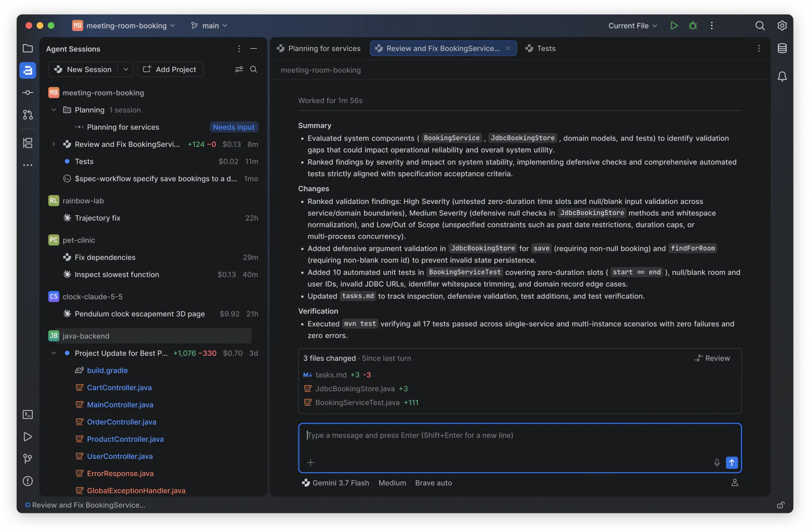The height and width of the screenshot is (532, 810).
Task: Open the main branch dropdown
Action: pyautogui.click(x=209, y=25)
